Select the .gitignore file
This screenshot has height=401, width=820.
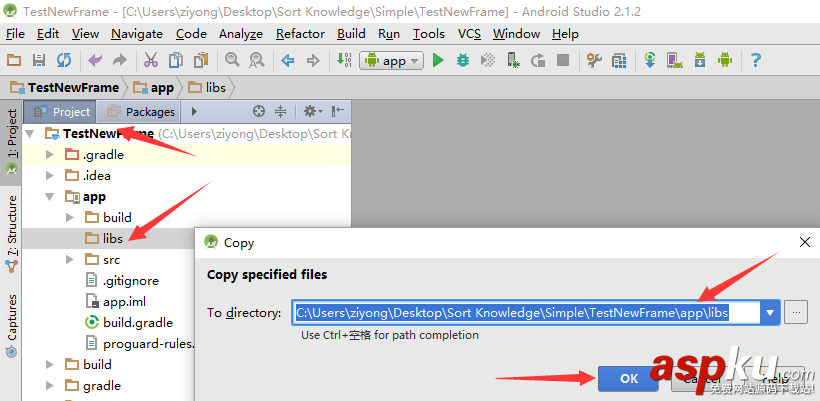click(x=122, y=281)
